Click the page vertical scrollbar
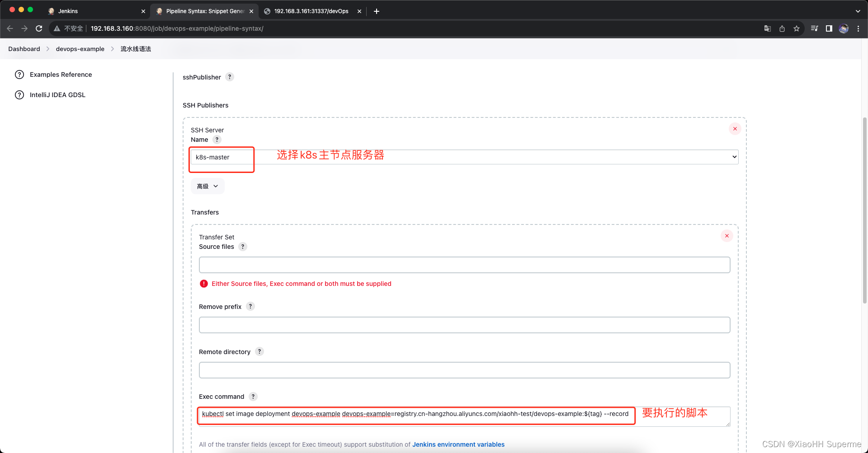Viewport: 868px width, 453px height. tap(865, 210)
